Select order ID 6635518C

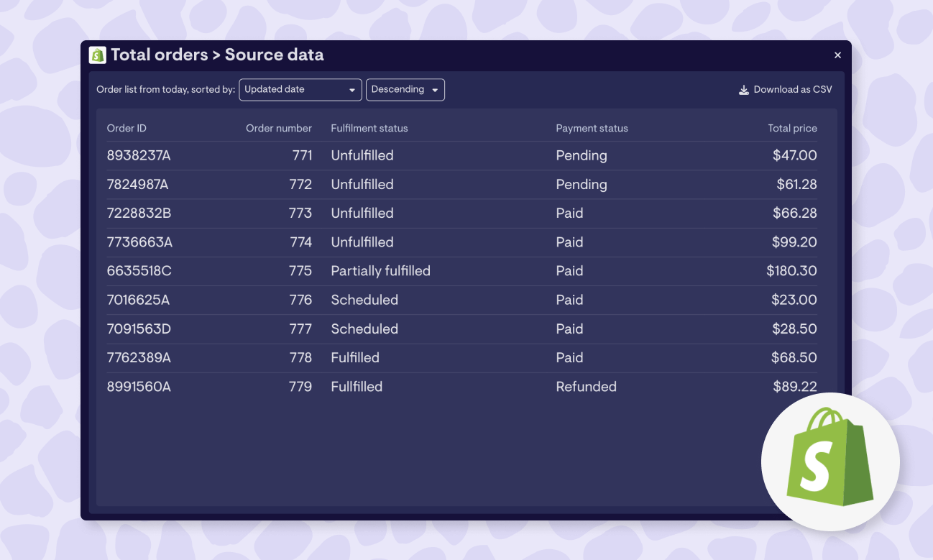139,271
